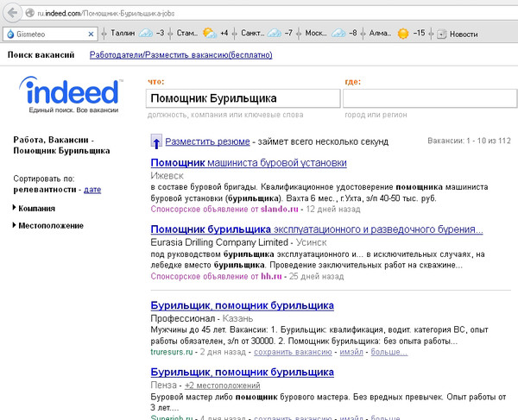Click the upload resume arrow icon
This screenshot has height=420, width=518.
[156, 141]
